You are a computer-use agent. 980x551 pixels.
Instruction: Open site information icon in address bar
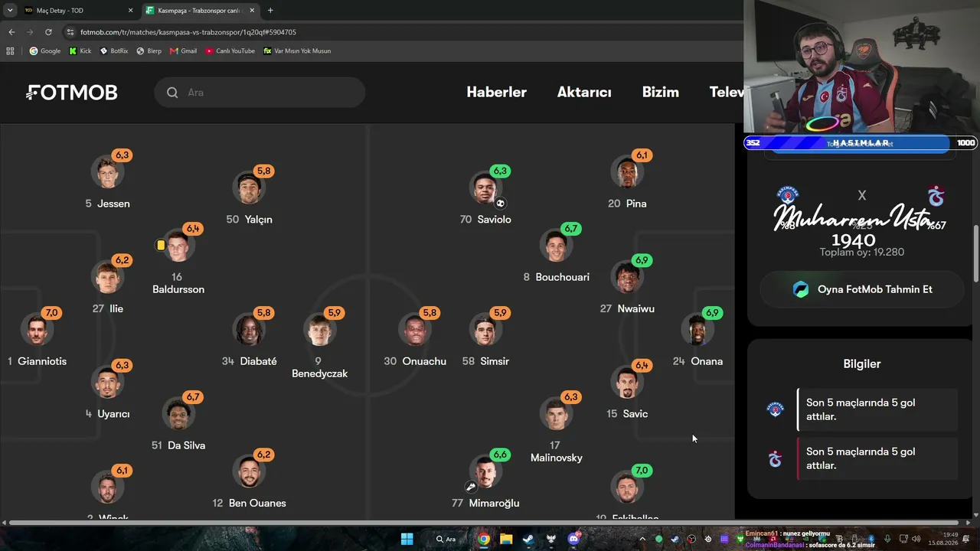pyautogui.click(x=70, y=32)
